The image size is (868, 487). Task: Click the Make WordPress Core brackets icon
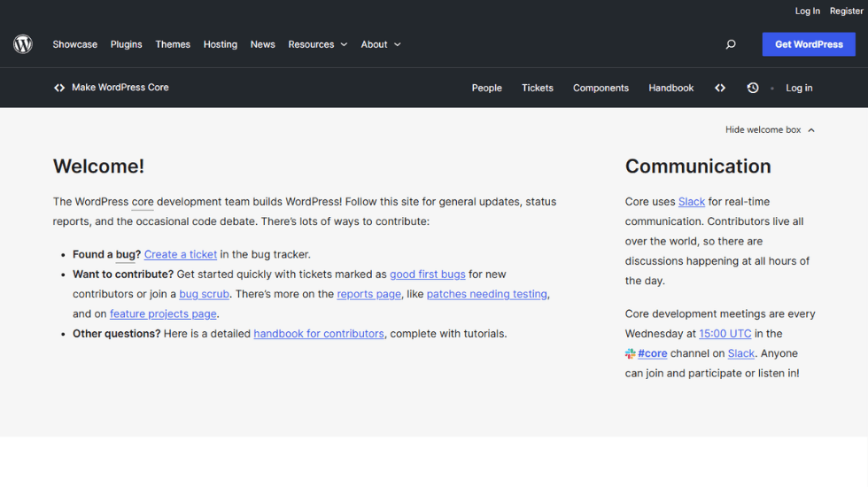point(59,88)
